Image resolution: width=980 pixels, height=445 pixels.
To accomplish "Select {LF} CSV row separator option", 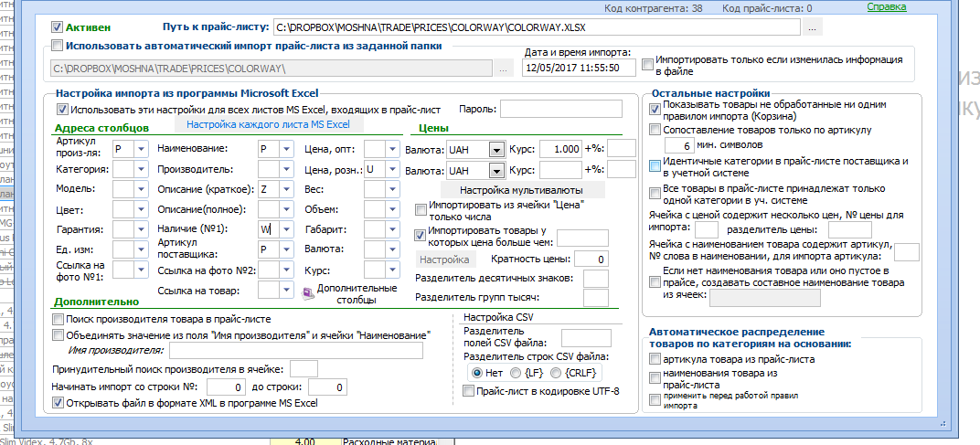I will pyautogui.click(x=515, y=373).
